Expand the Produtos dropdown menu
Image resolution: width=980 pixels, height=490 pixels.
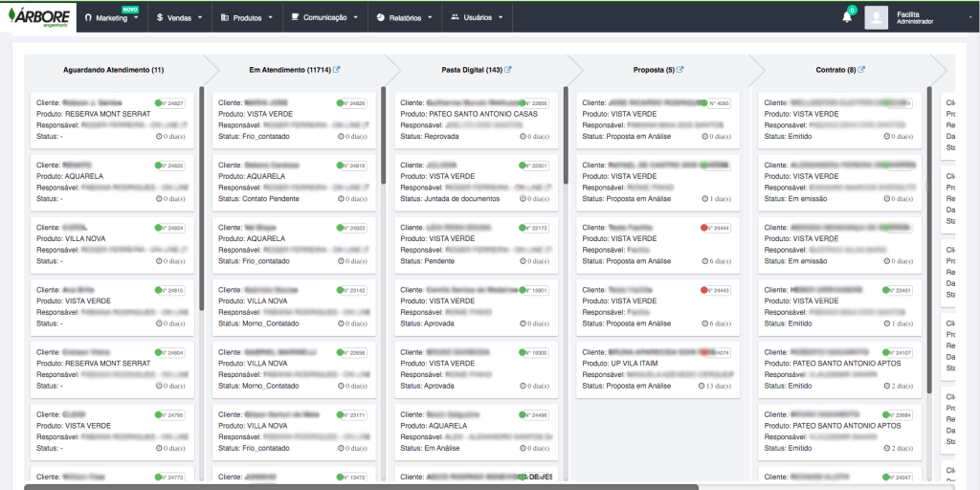[247, 17]
